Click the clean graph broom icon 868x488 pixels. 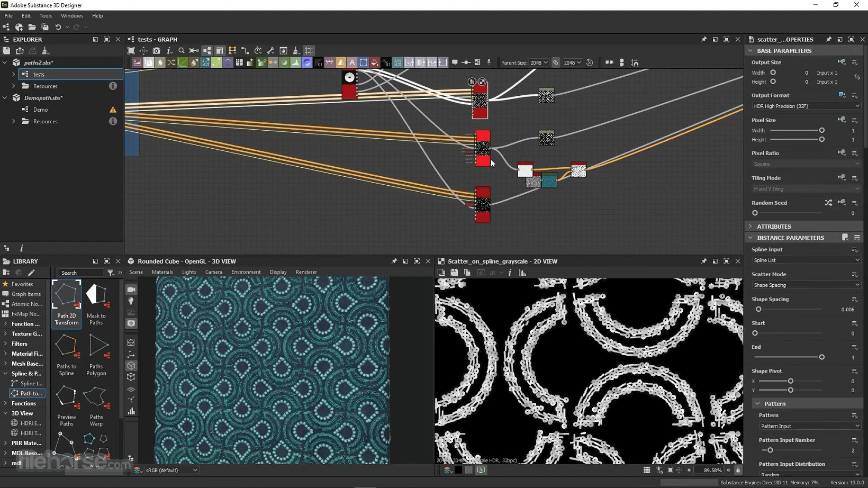coord(296,51)
